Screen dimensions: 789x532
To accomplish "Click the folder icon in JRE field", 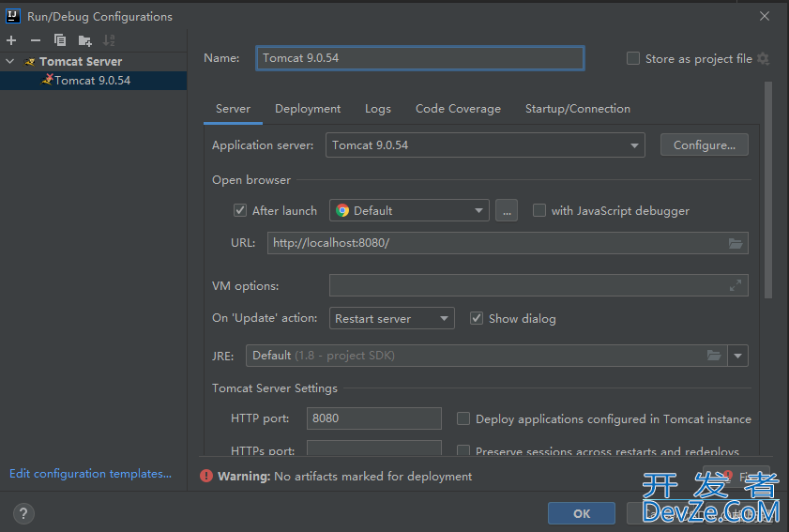I will pos(714,356).
